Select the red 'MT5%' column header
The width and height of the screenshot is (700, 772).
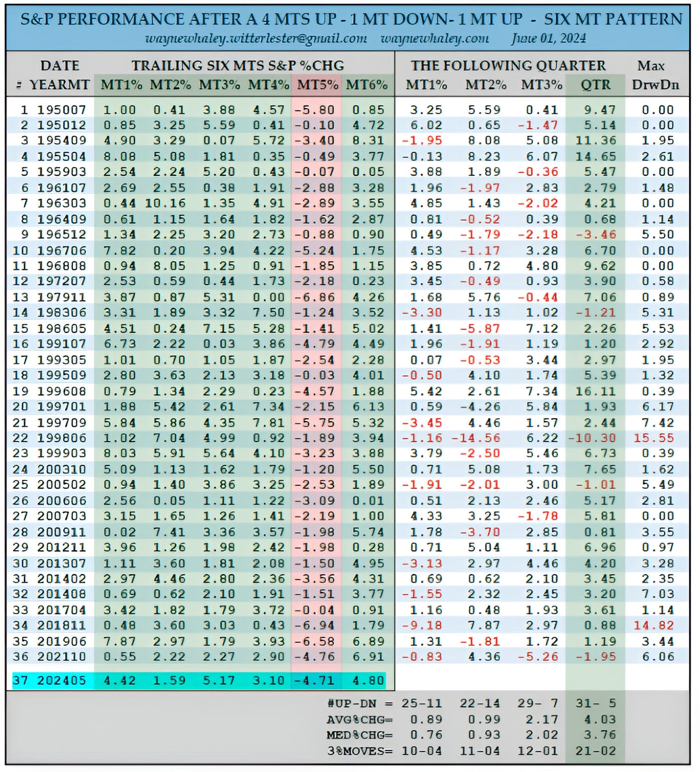(x=318, y=85)
